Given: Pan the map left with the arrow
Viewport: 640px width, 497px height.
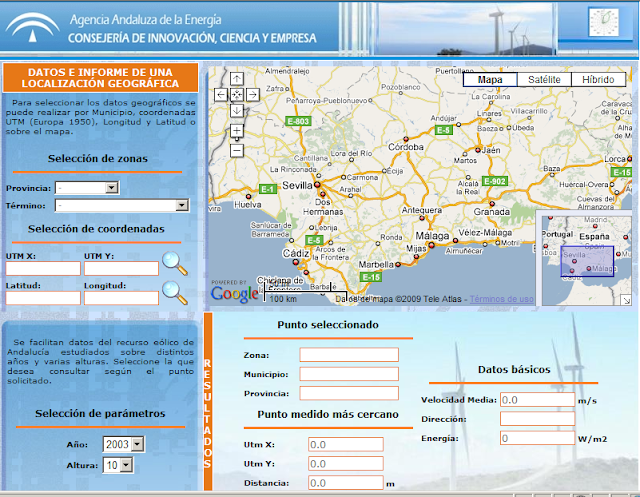Looking at the screenshot, I should [221, 95].
